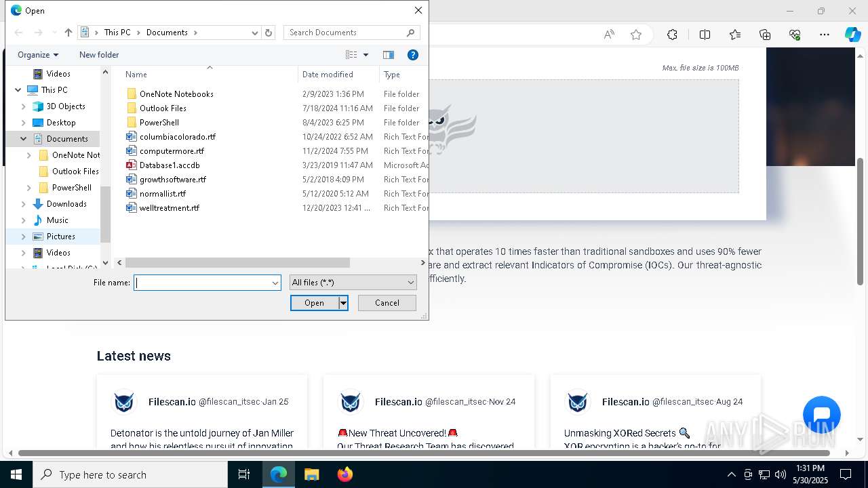Click This PC in address breadcrumb
This screenshot has height=488, width=868.
(117, 33)
